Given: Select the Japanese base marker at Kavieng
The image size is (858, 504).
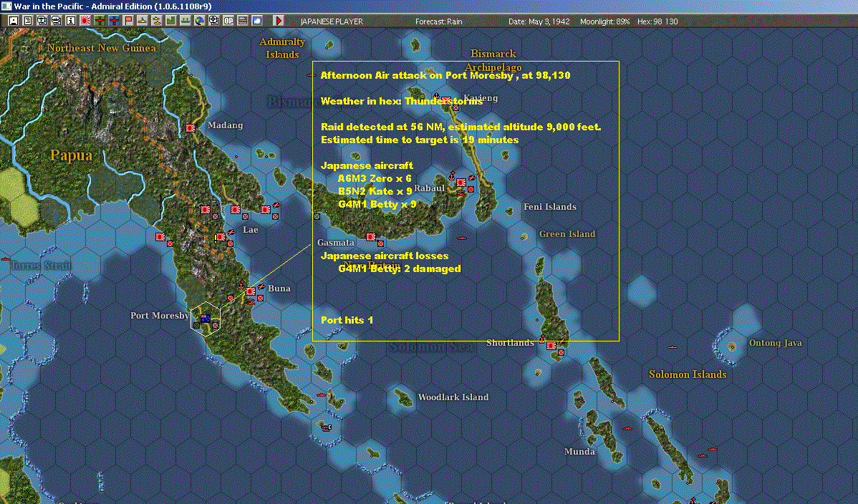Looking at the screenshot, I should tap(446, 101).
